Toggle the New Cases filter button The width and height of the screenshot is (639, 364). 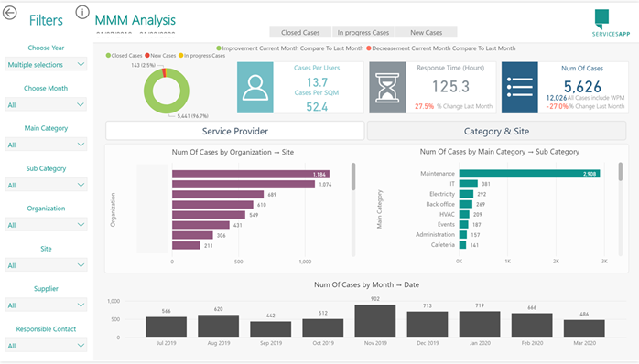tap(426, 32)
